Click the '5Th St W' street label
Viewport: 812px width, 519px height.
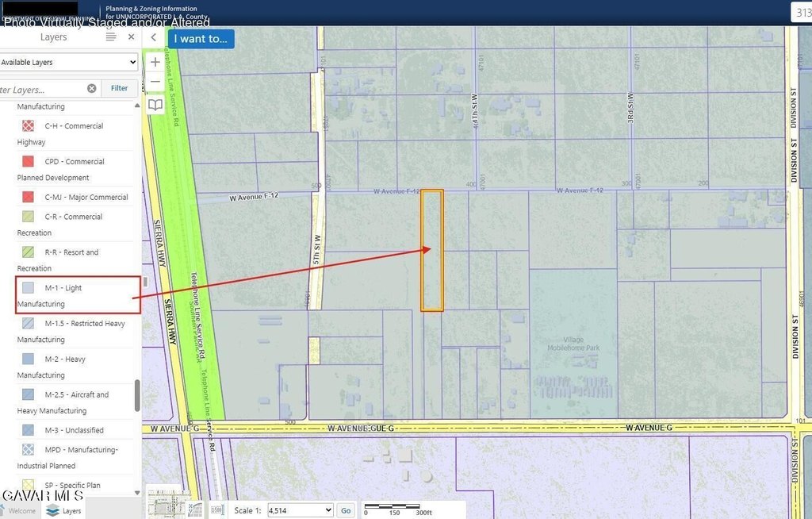click(317, 251)
